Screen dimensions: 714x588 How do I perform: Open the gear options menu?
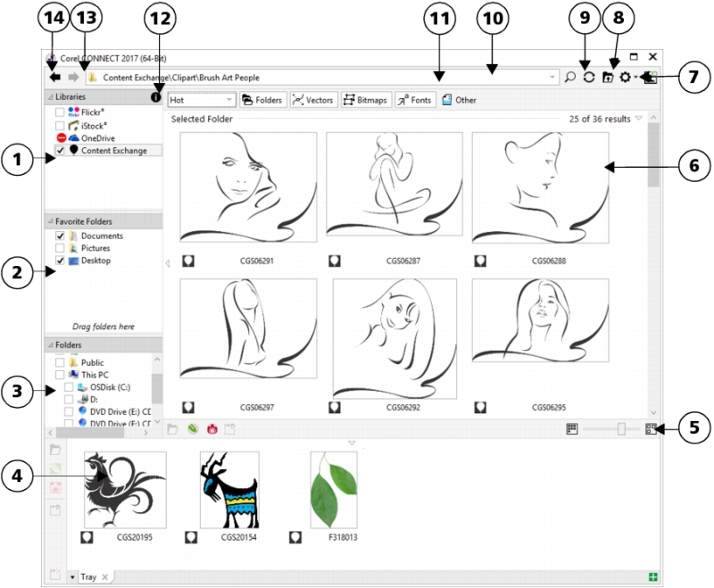click(626, 78)
